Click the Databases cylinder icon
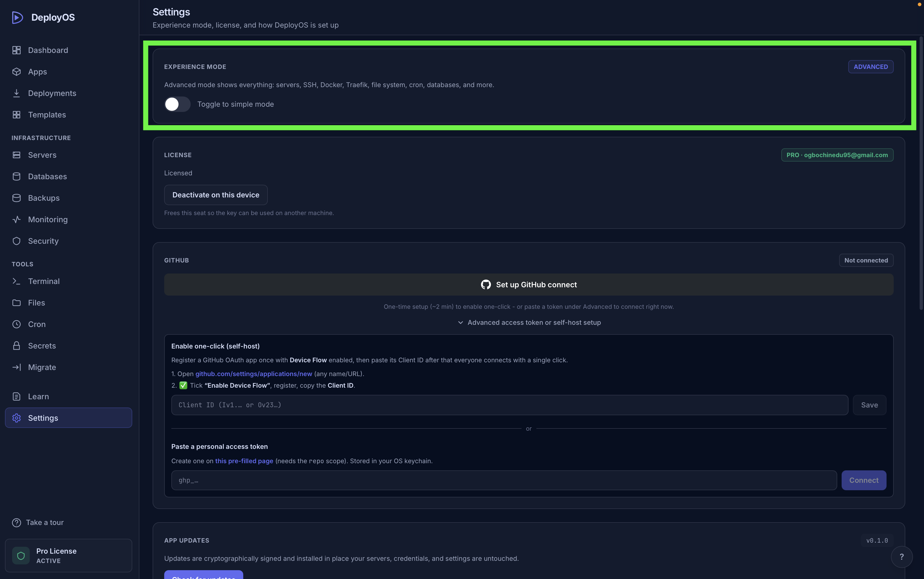This screenshot has width=924, height=579. [x=17, y=176]
